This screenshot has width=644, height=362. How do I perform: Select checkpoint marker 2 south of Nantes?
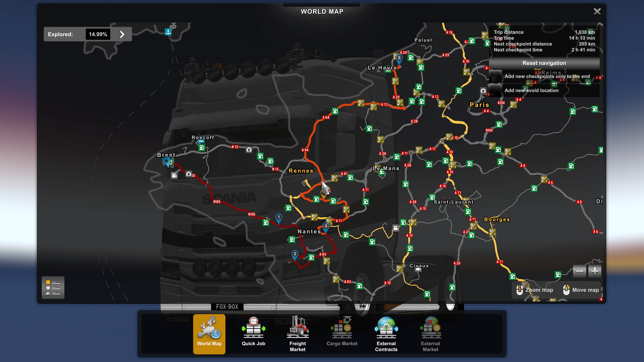click(295, 254)
